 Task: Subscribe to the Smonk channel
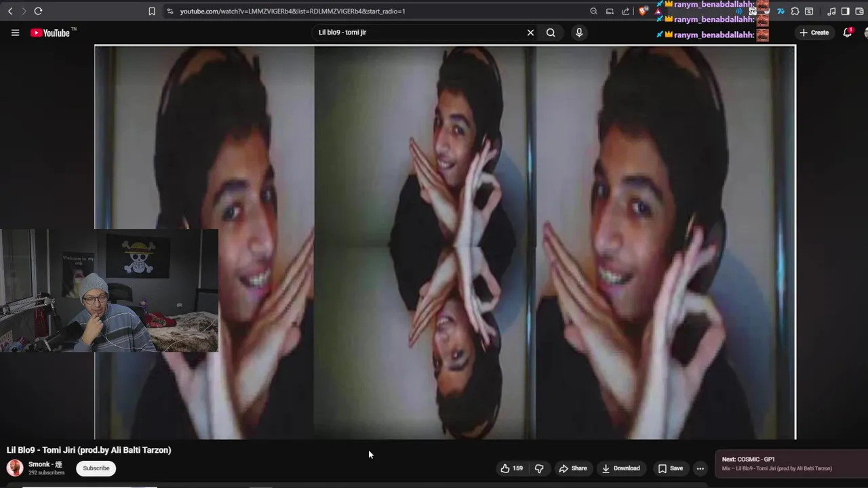pos(96,468)
